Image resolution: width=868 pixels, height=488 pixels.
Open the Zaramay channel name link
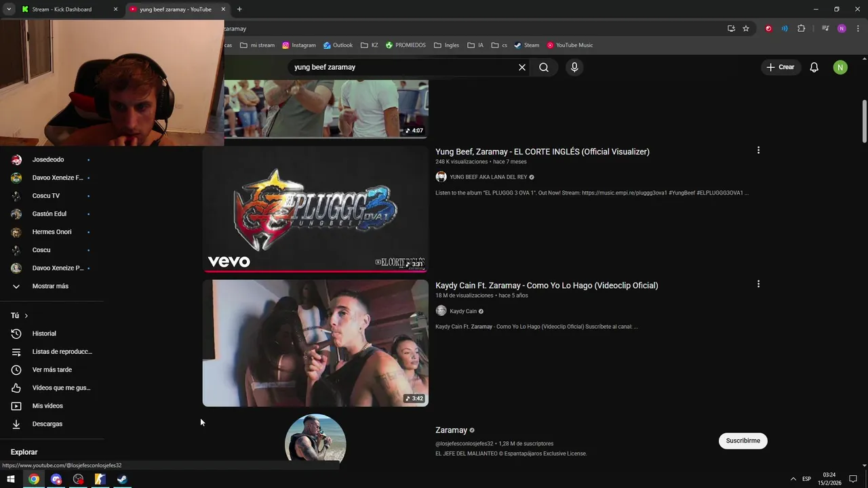451,430
